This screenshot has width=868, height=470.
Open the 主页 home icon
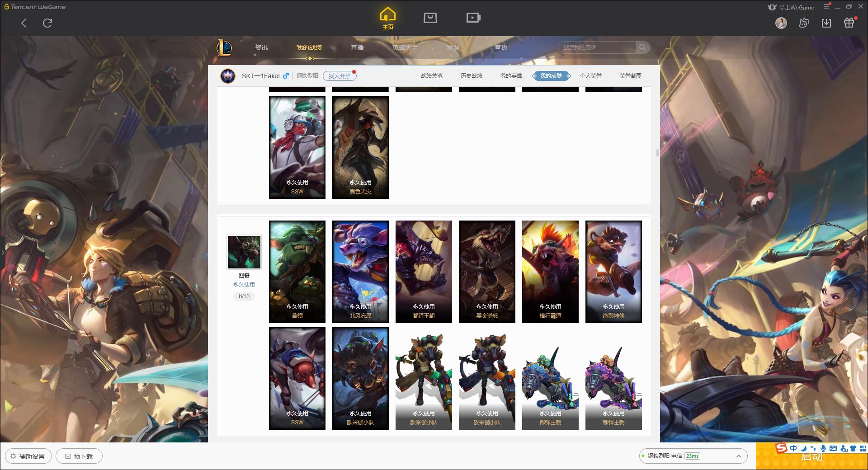[388, 19]
